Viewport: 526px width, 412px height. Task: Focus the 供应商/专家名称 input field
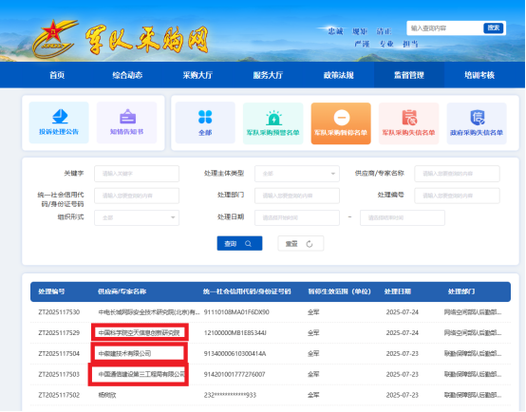click(x=457, y=173)
